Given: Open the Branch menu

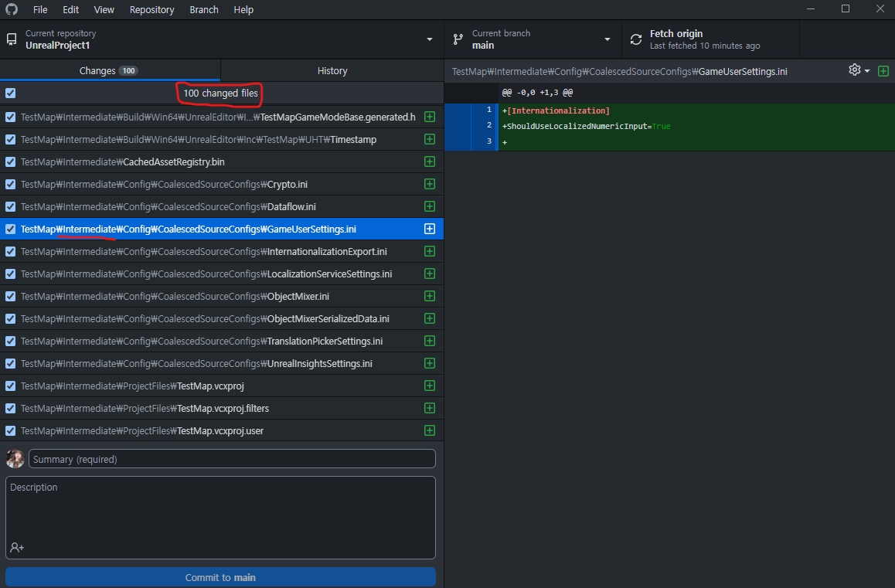Looking at the screenshot, I should (x=204, y=10).
